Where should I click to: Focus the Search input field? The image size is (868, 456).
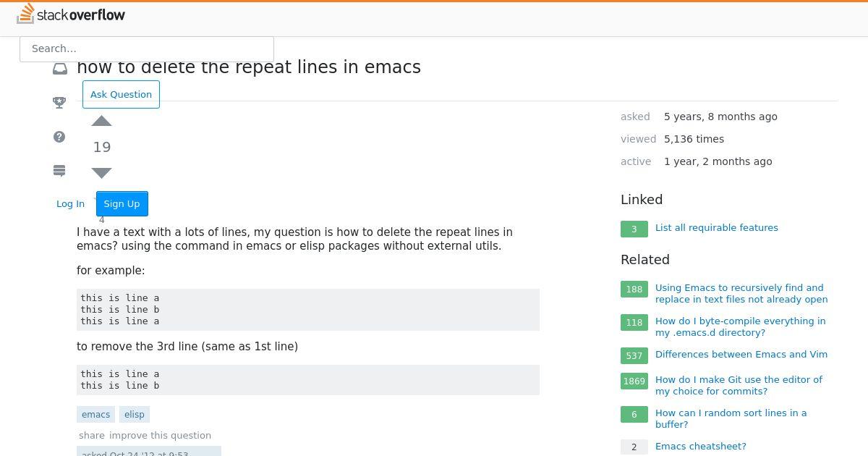click(x=147, y=48)
